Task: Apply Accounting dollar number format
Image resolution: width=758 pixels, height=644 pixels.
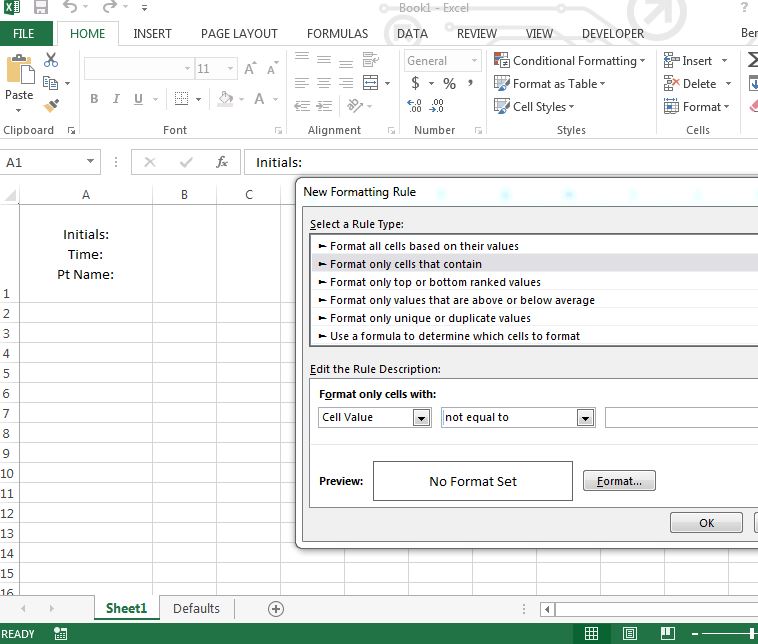Action: (415, 83)
